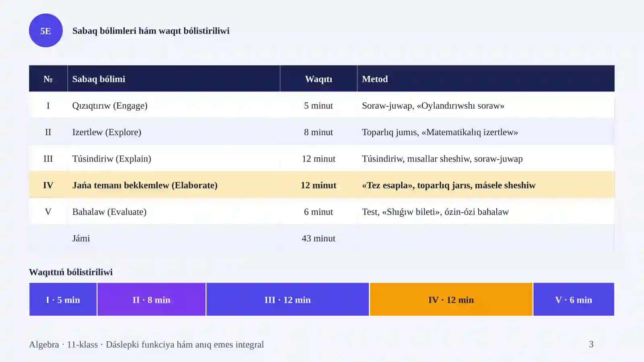
Task: Click the 'Toparlıq jumıs, «Matematikalıq izertlew»' cell
Action: point(486,132)
